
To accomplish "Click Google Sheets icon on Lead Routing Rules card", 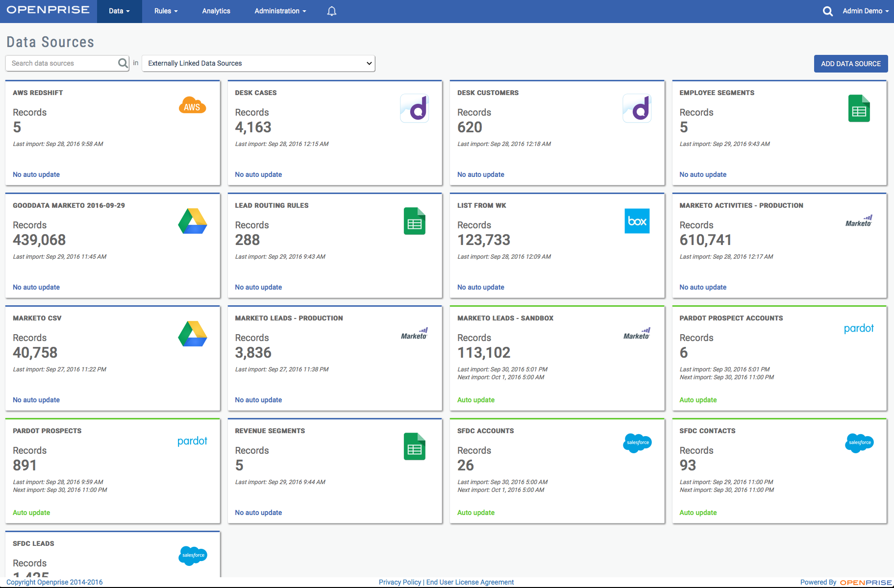I will point(415,221).
